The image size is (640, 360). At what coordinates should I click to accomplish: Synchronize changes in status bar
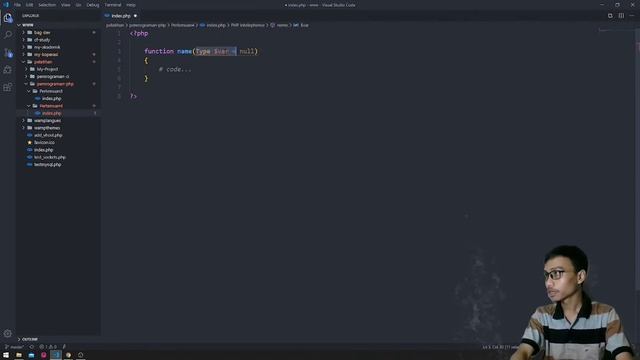(32, 347)
